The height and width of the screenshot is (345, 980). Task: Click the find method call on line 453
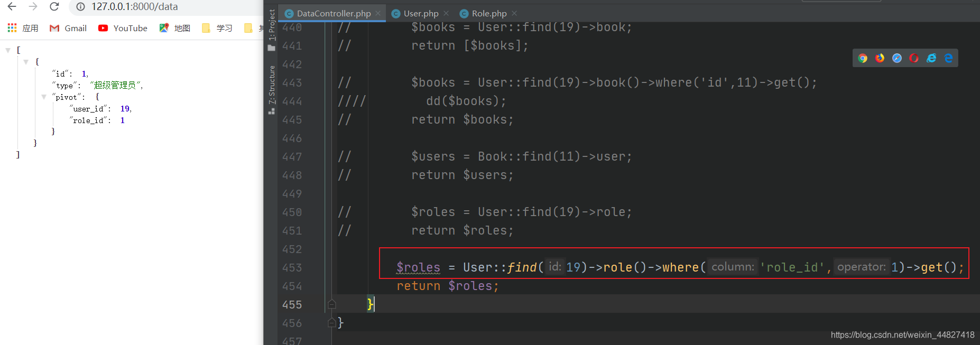522,267
